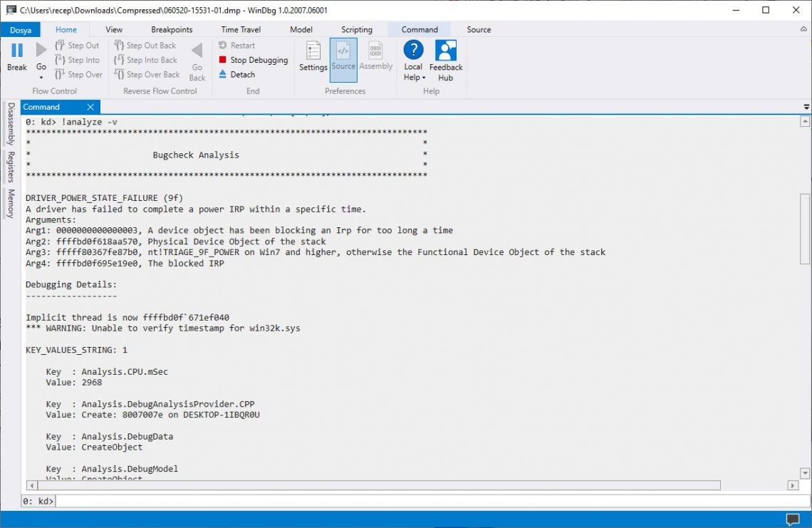Click the blocked IRP address in Arg4

point(97,263)
